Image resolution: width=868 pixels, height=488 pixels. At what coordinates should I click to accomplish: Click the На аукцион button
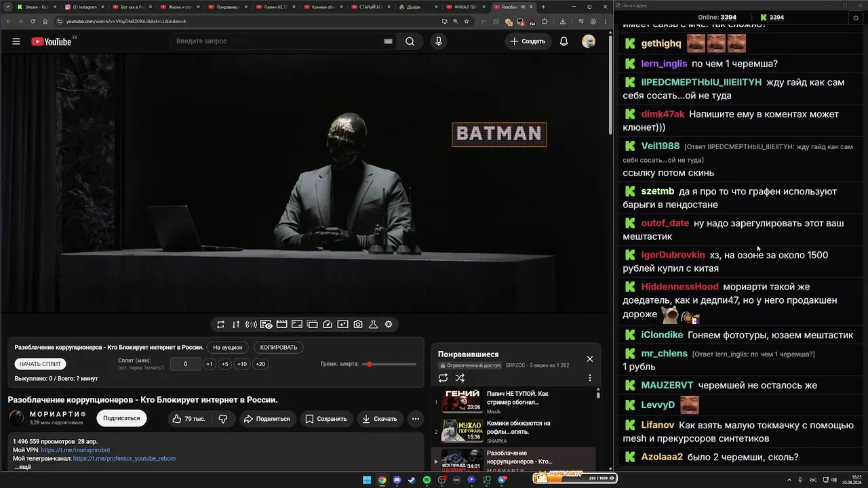tap(228, 347)
